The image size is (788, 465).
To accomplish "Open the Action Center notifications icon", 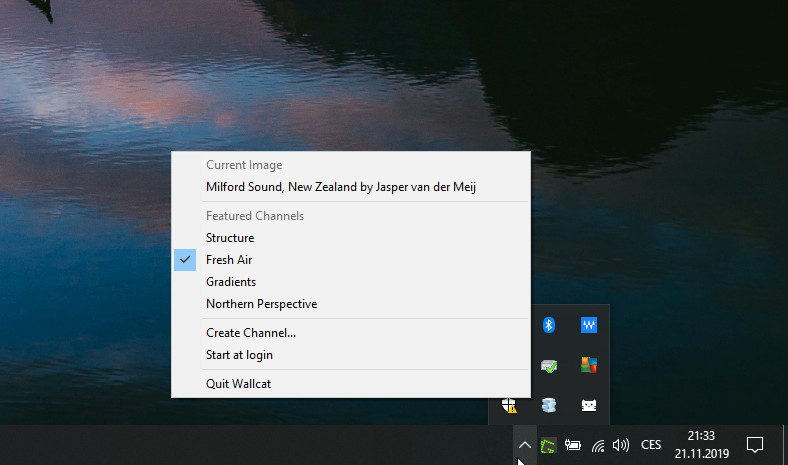I will 755,445.
